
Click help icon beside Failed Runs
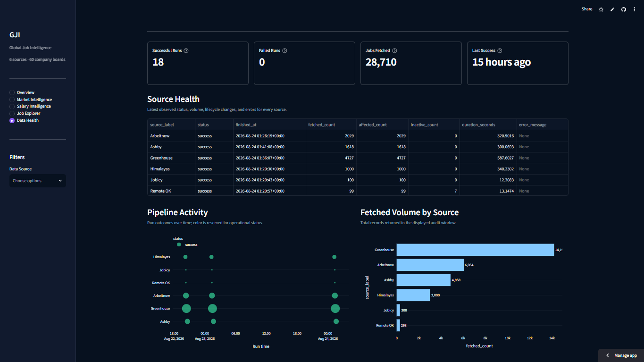click(284, 51)
